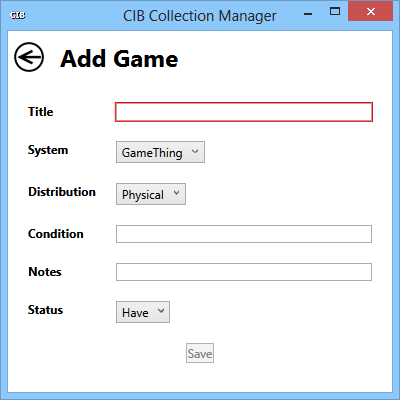Click the 'Condition' label
The width and height of the screenshot is (400, 400).
pos(56,234)
